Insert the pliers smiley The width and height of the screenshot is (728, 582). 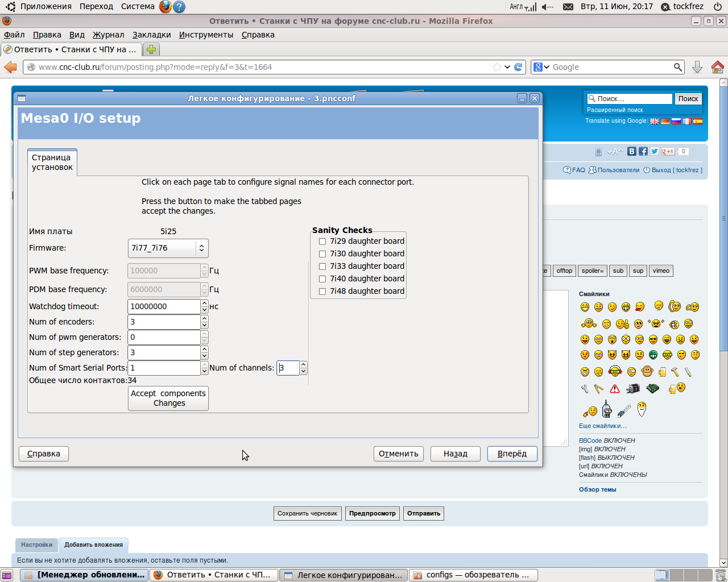tap(598, 389)
